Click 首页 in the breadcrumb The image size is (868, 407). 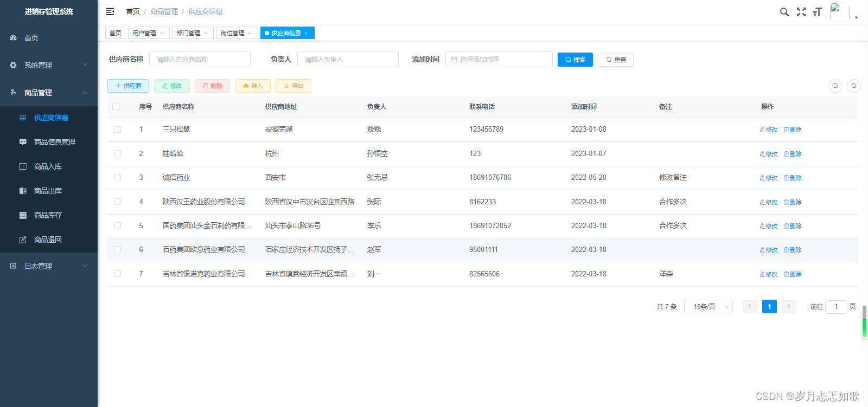coord(133,11)
